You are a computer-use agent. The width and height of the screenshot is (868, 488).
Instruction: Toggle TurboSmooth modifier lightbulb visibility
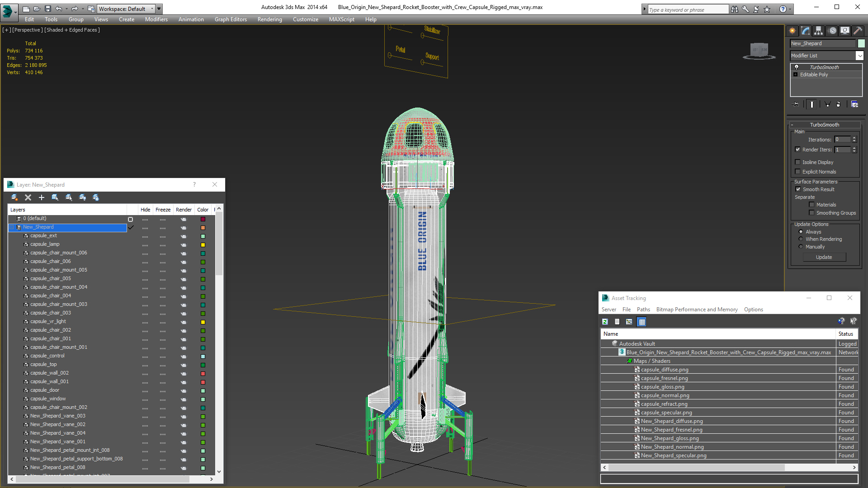coord(797,67)
